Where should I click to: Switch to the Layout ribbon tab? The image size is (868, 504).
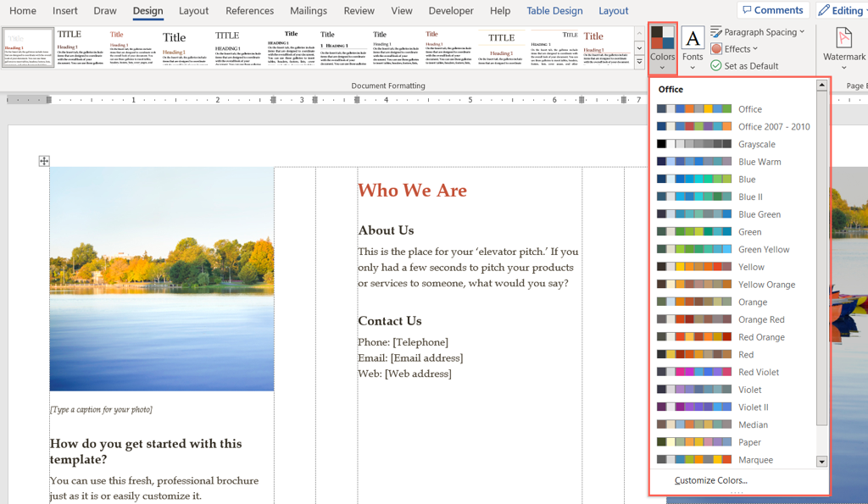click(x=193, y=11)
